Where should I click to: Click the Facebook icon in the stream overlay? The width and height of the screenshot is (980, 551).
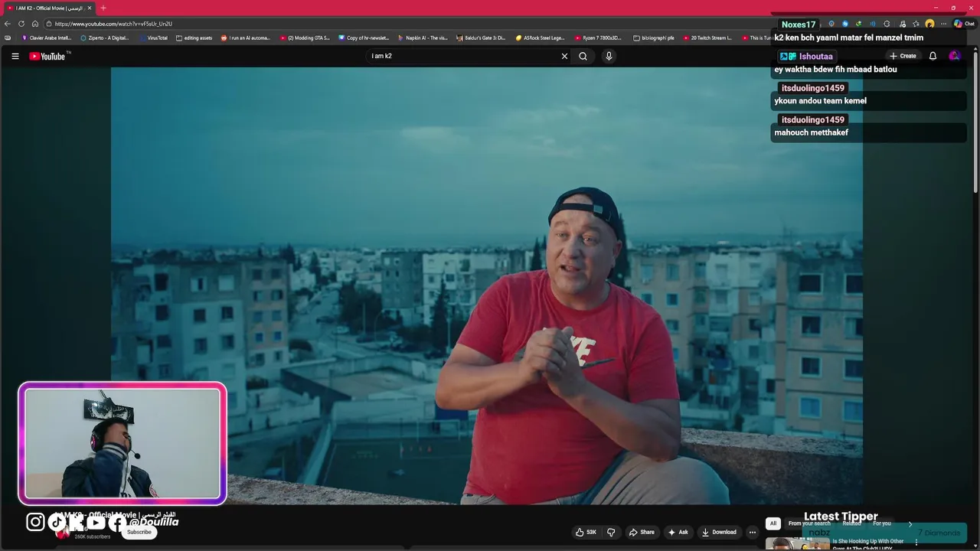[116, 523]
